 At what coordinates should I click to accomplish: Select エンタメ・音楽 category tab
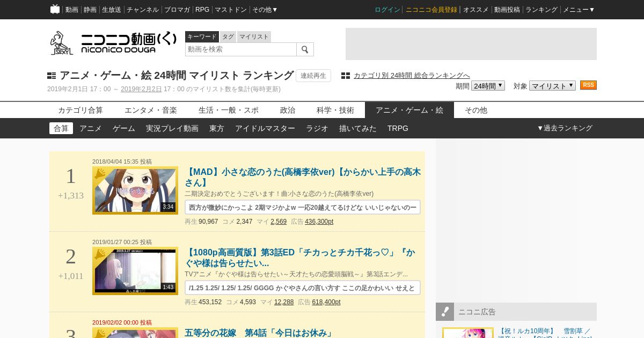click(x=151, y=110)
